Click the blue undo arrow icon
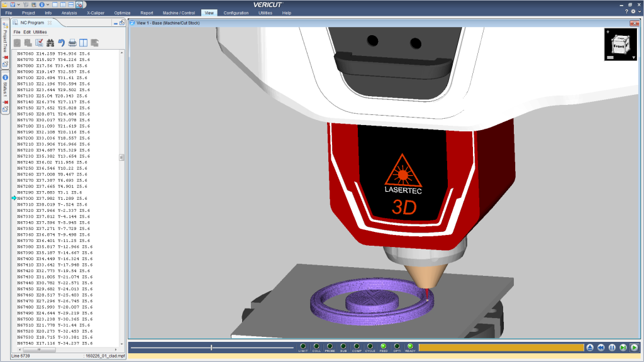This screenshot has width=644, height=362. click(61, 43)
